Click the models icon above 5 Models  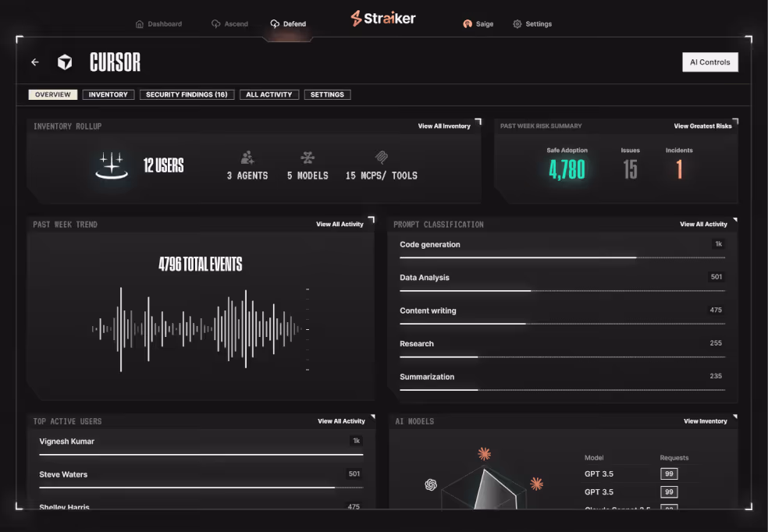pos(308,158)
